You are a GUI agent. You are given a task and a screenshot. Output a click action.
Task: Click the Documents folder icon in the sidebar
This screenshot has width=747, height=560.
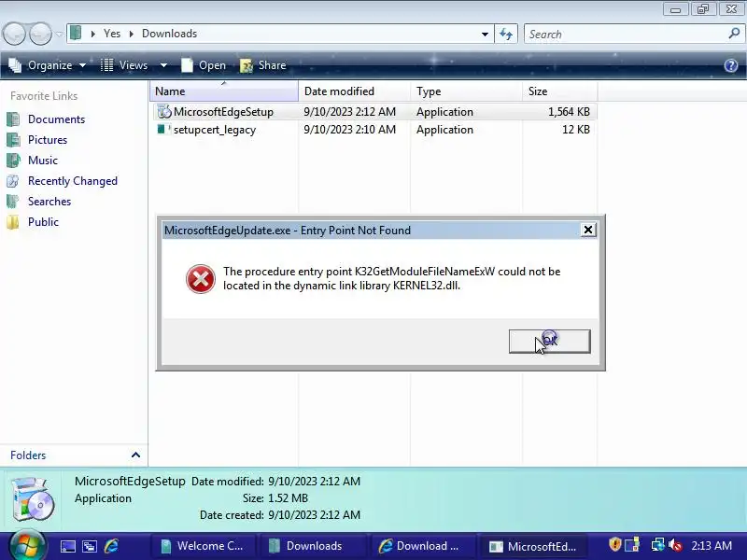pyautogui.click(x=13, y=119)
